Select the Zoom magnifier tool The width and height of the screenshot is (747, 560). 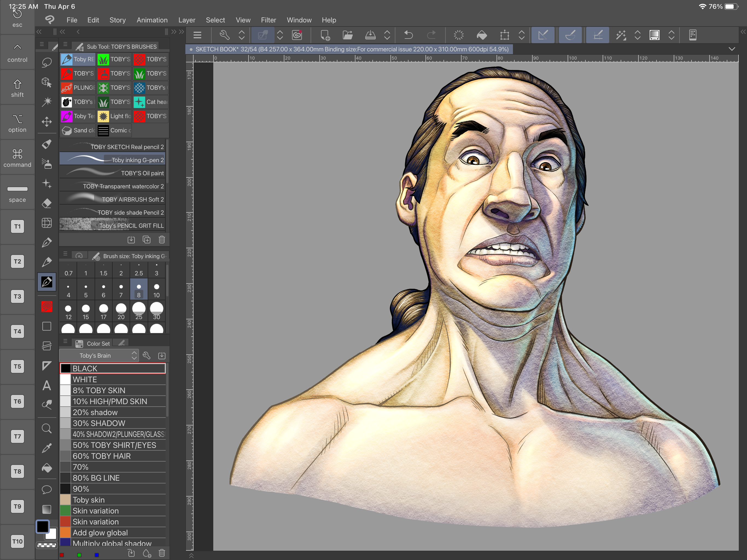coord(46,428)
